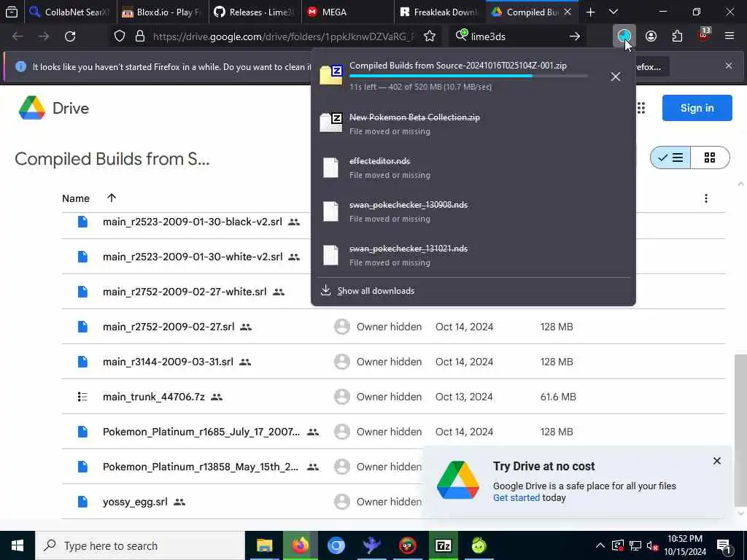Screen dimensions: 747x560
Task: Click the zip icon of Compiled Builds download
Action: pos(331,75)
